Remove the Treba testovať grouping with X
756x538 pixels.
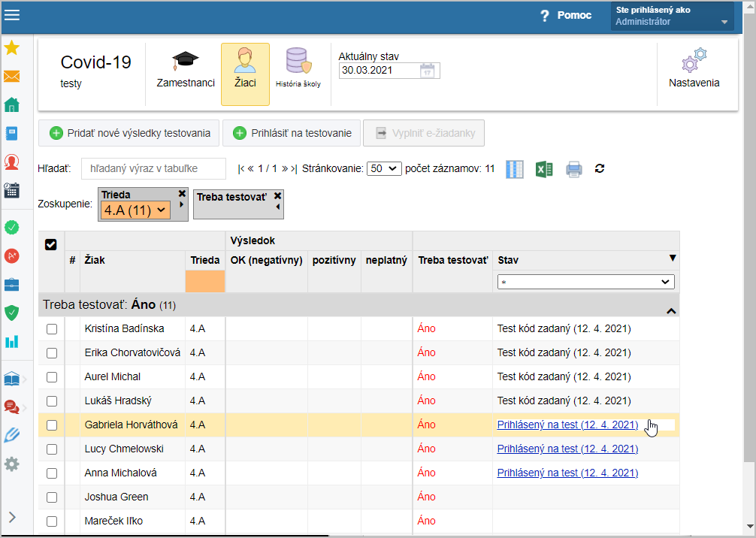(278, 195)
